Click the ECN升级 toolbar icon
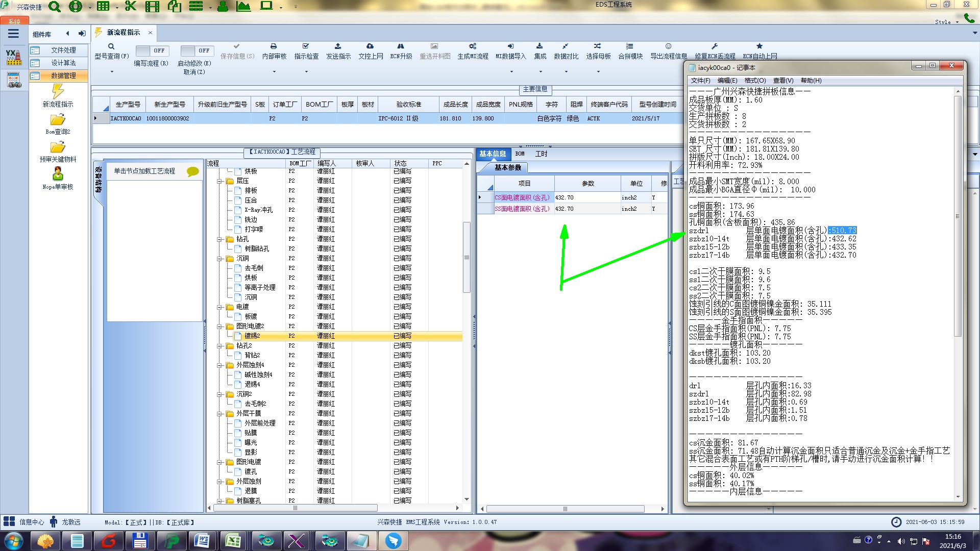 click(x=401, y=46)
